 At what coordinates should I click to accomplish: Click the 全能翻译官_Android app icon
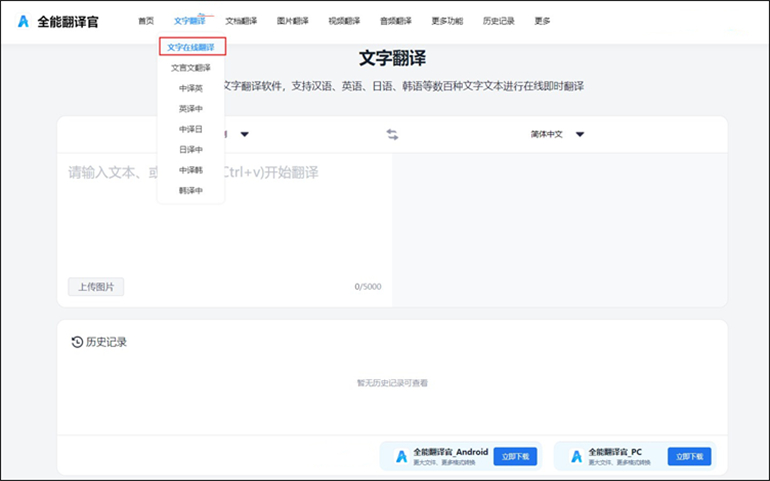401,456
